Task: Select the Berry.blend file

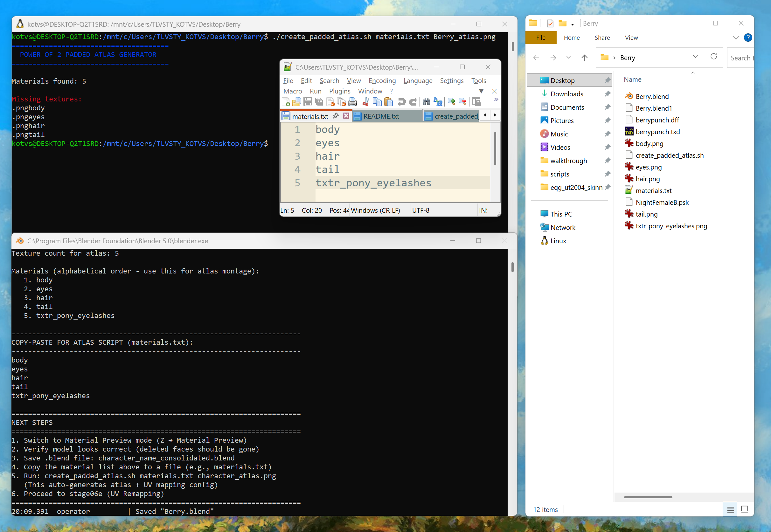Action: click(652, 97)
